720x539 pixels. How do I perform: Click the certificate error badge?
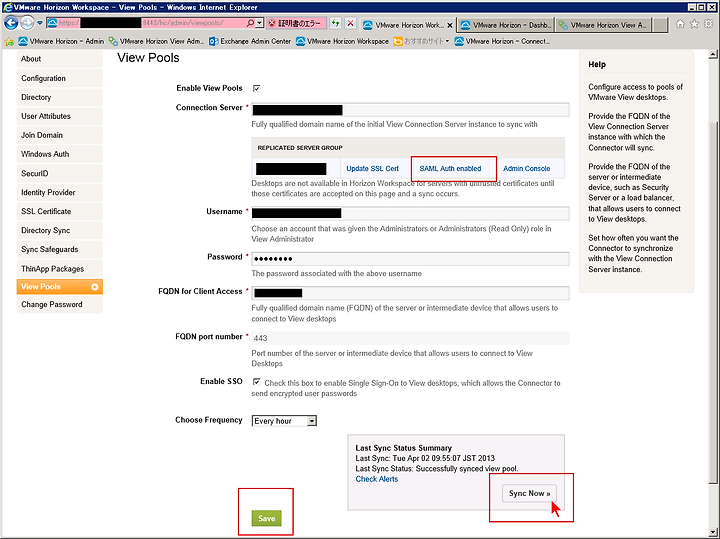296,23
